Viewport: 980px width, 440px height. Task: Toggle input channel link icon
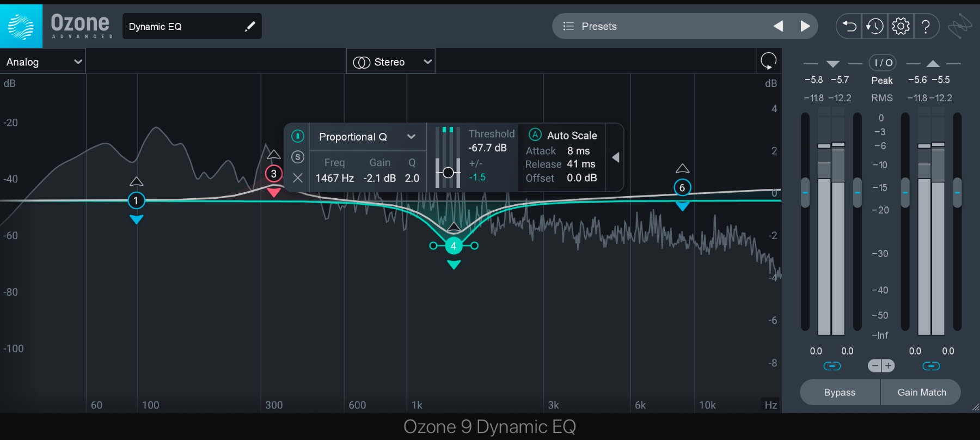coord(832,366)
